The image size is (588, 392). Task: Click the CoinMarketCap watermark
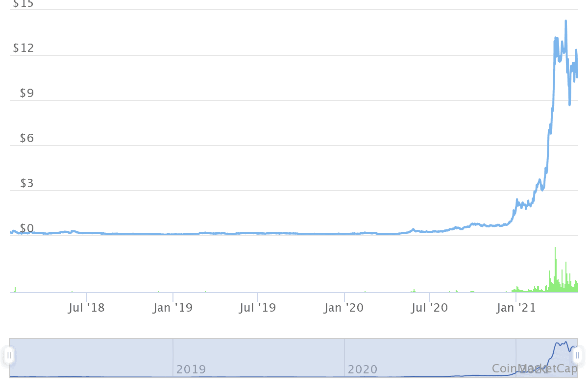click(535, 368)
